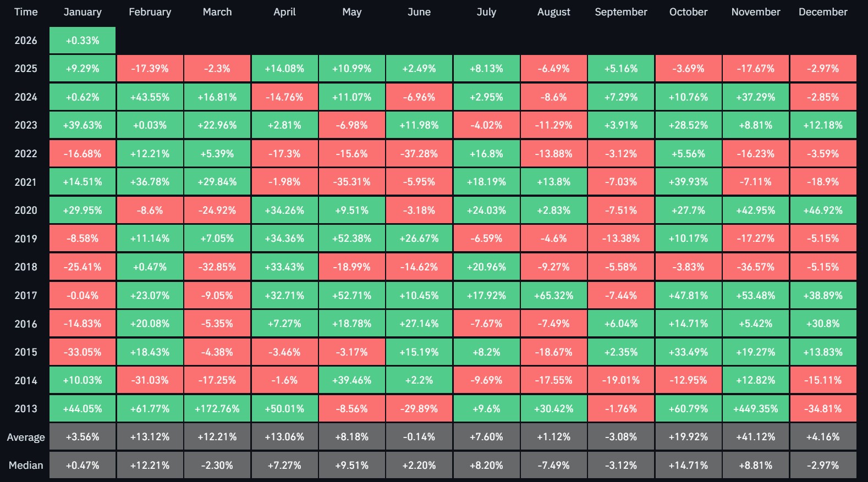This screenshot has height=482, width=868.
Task: Click the December 2020 +46.92% cell
Action: pos(823,210)
